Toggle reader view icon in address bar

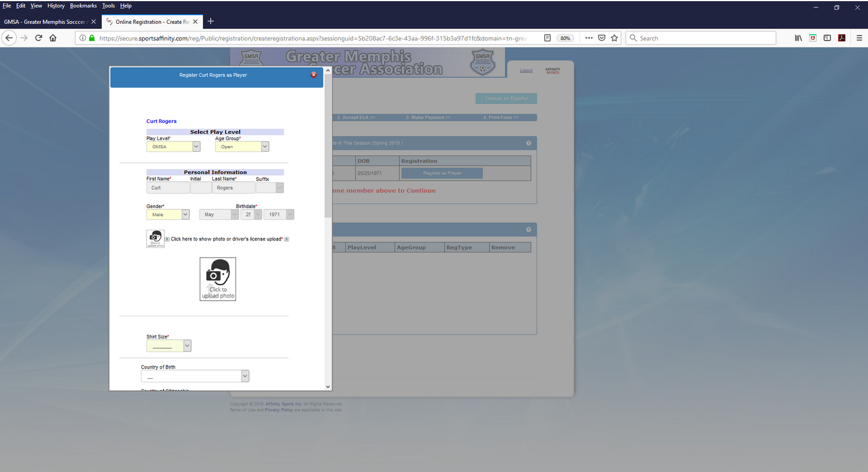[547, 38]
